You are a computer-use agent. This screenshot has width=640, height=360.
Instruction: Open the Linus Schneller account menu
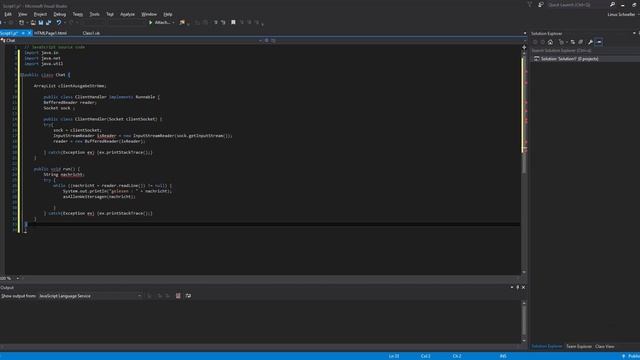click(622, 14)
